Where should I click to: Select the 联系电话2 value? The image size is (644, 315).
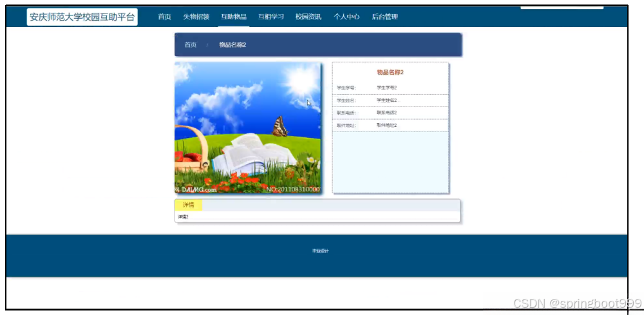pos(386,113)
